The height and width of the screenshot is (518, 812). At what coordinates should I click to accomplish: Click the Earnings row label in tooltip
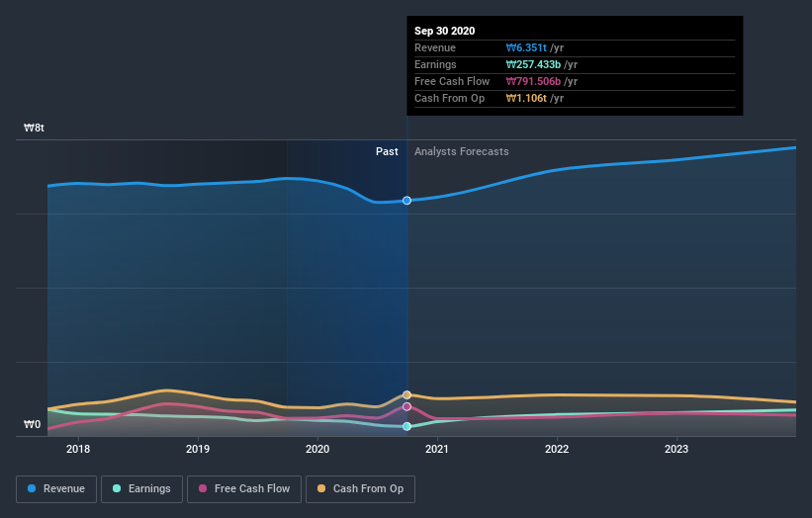435,64
